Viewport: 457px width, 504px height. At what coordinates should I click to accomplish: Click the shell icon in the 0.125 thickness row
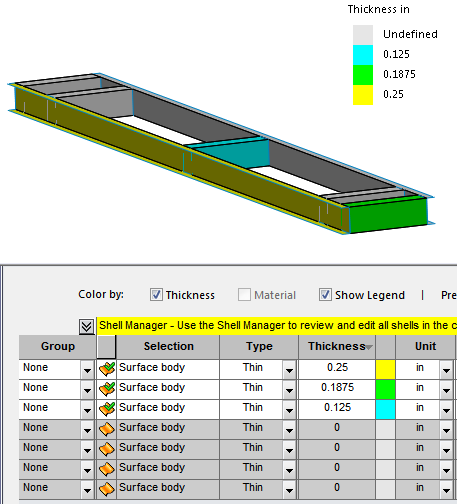tap(107, 409)
